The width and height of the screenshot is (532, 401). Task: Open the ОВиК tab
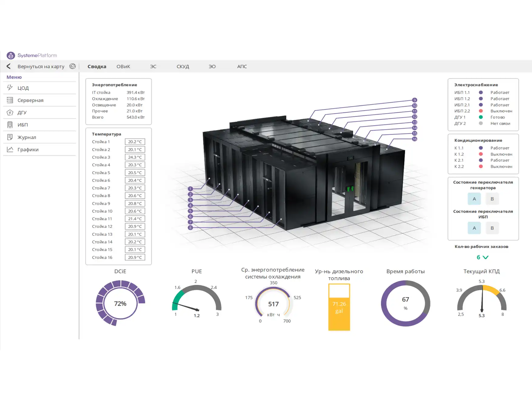123,67
